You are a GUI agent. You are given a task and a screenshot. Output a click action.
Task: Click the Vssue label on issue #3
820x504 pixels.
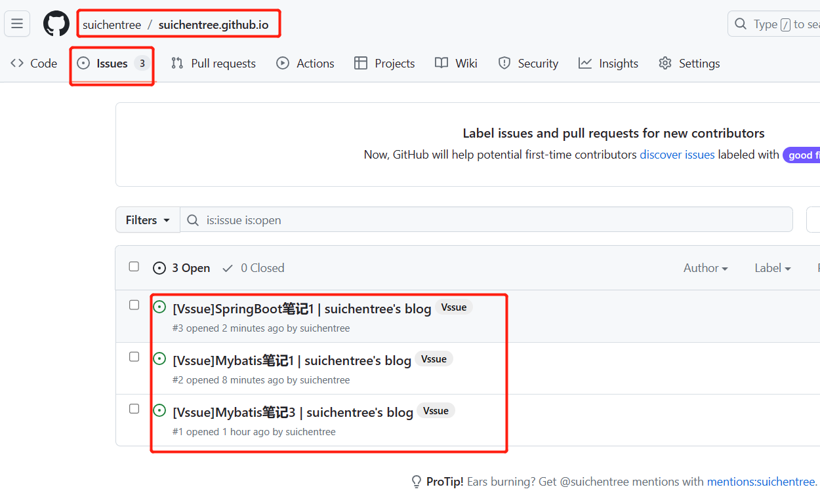[453, 307]
